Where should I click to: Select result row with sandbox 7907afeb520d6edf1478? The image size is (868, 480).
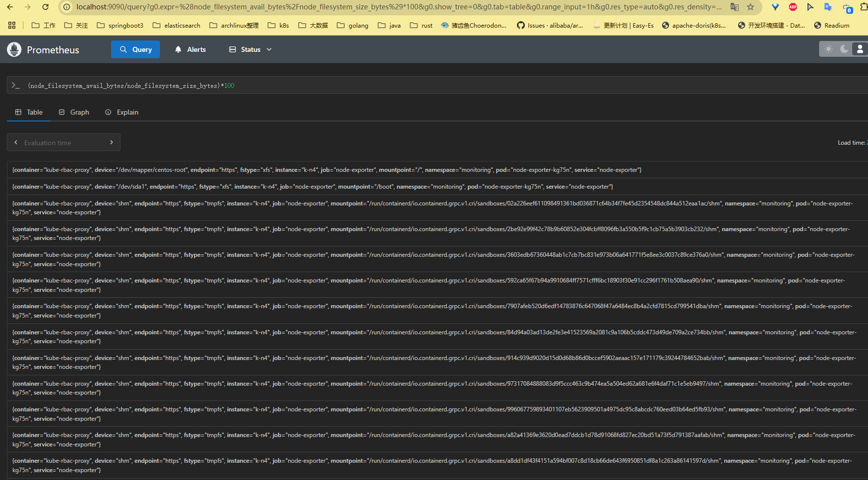click(437, 311)
